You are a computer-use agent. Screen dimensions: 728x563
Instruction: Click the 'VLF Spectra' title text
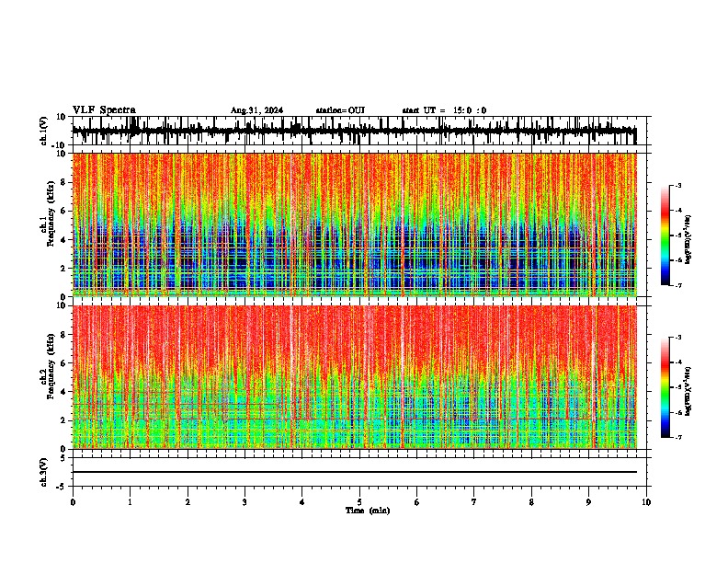[104, 110]
